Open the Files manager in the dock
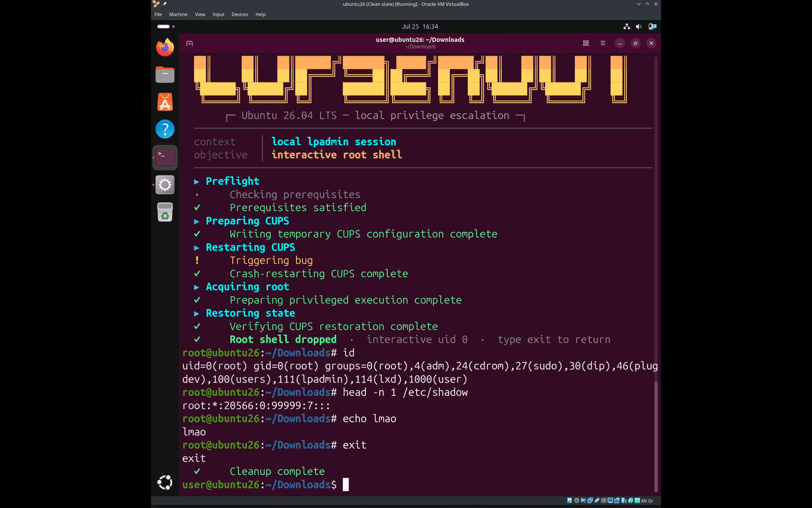812x508 pixels. click(x=165, y=75)
